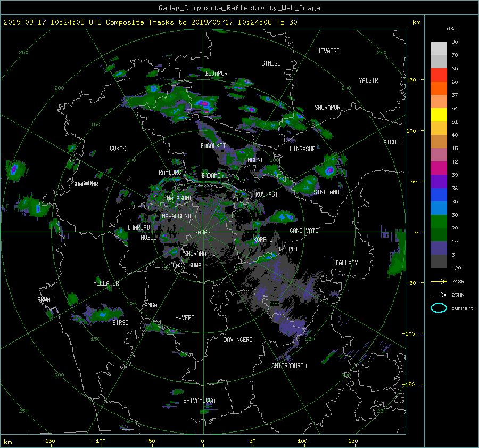
Task: Select the 65 dBZ red color swatch
Action: [x=439, y=75]
